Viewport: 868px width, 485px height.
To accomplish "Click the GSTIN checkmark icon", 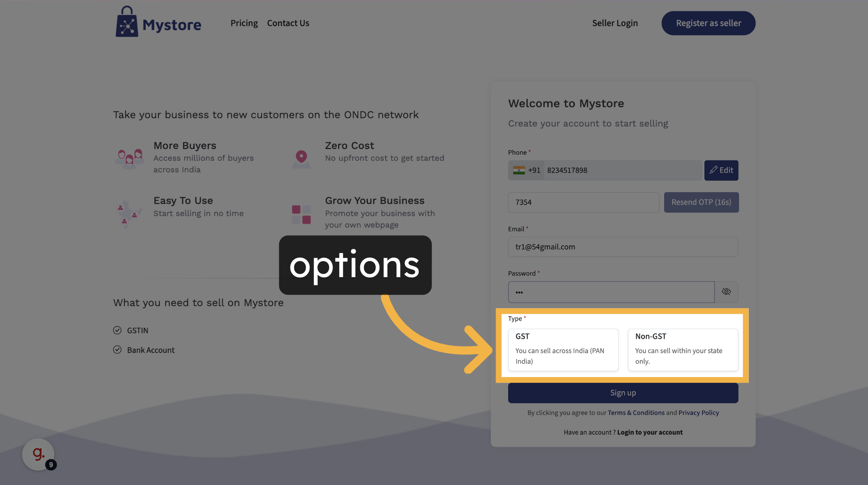I will 117,330.
